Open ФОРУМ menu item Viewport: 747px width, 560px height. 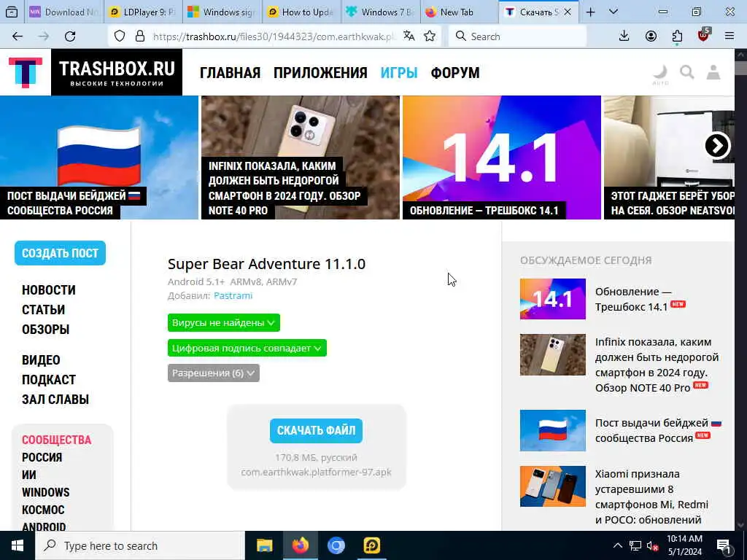pyautogui.click(x=455, y=73)
